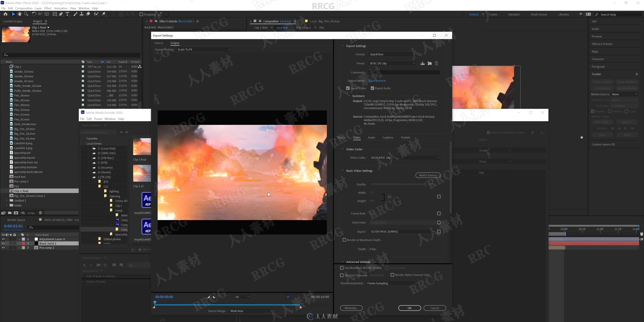Image resolution: width=644 pixels, height=322 pixels.
Task: Toggle the Snapping checkbox
Action: coord(141,14)
